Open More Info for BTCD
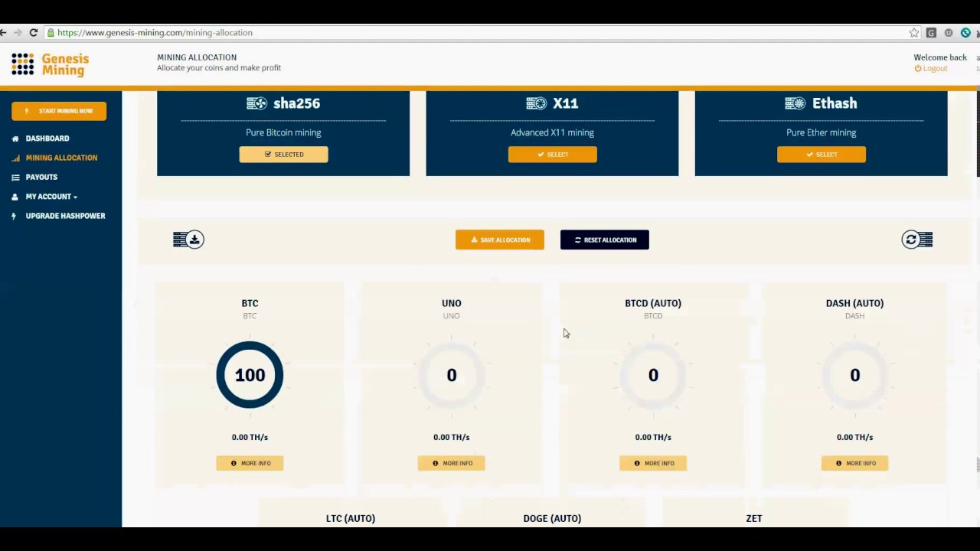 653,463
